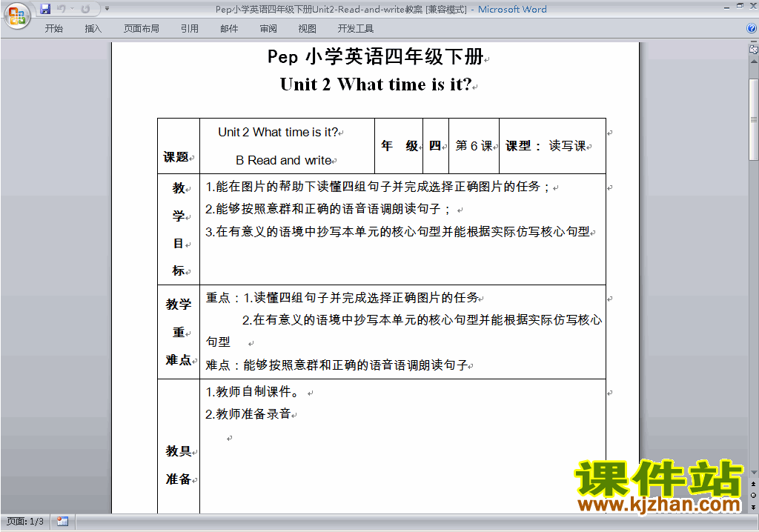Image resolution: width=759 pixels, height=532 pixels.
Task: Click the Previous Page double-arrow button
Action: point(754,484)
